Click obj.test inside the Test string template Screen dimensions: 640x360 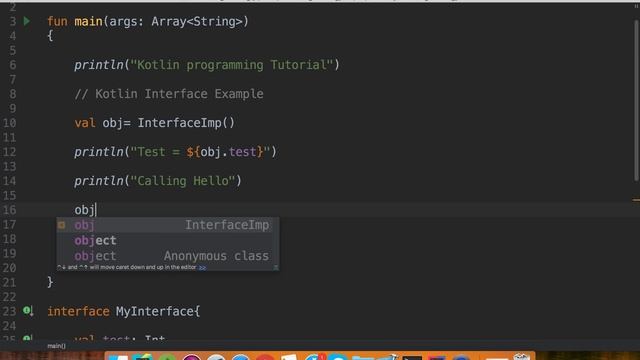(x=228, y=152)
